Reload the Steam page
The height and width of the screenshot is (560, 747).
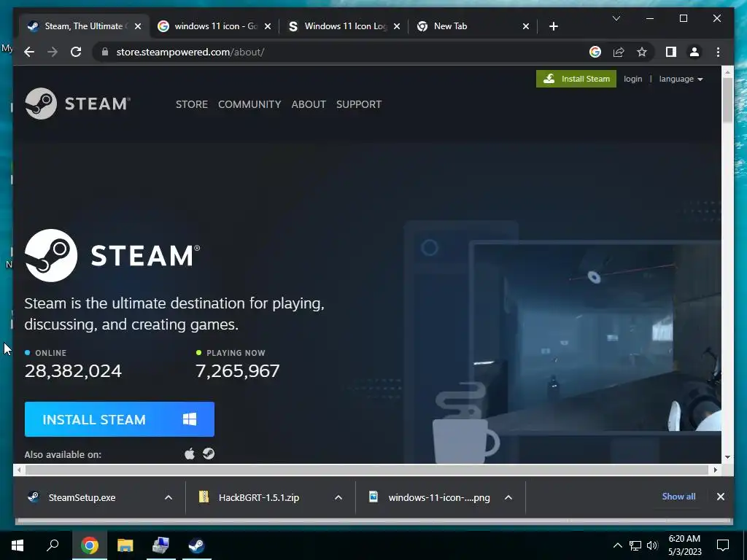point(76,52)
